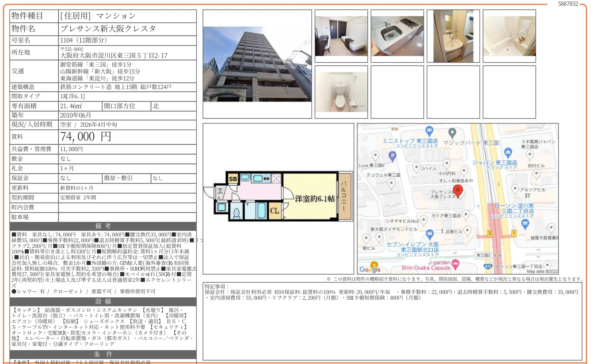Click the セブン-イレブン store icon on the map
Viewport: 591px width, 364px height.
point(429,233)
